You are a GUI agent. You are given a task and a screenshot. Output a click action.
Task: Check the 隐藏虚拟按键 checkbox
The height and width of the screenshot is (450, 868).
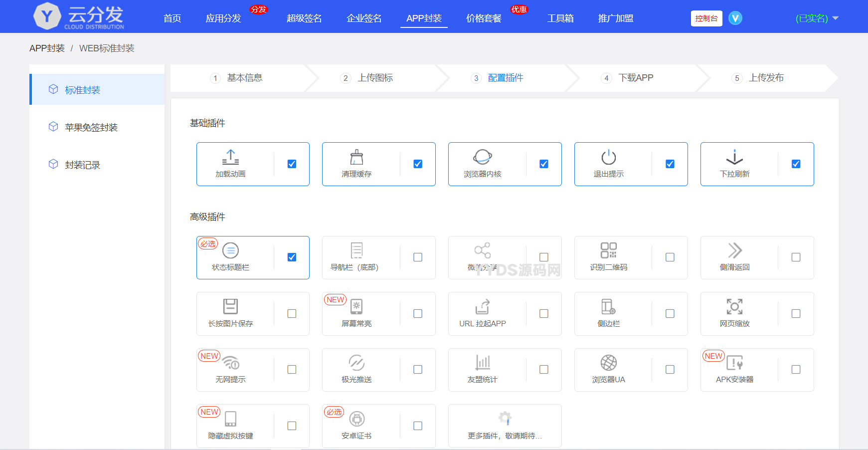[x=292, y=426]
